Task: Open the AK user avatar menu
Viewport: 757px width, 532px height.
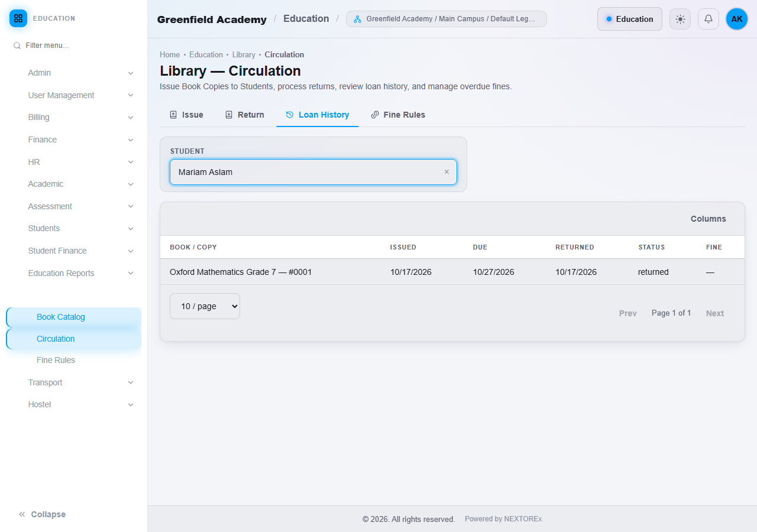Action: pyautogui.click(x=737, y=19)
